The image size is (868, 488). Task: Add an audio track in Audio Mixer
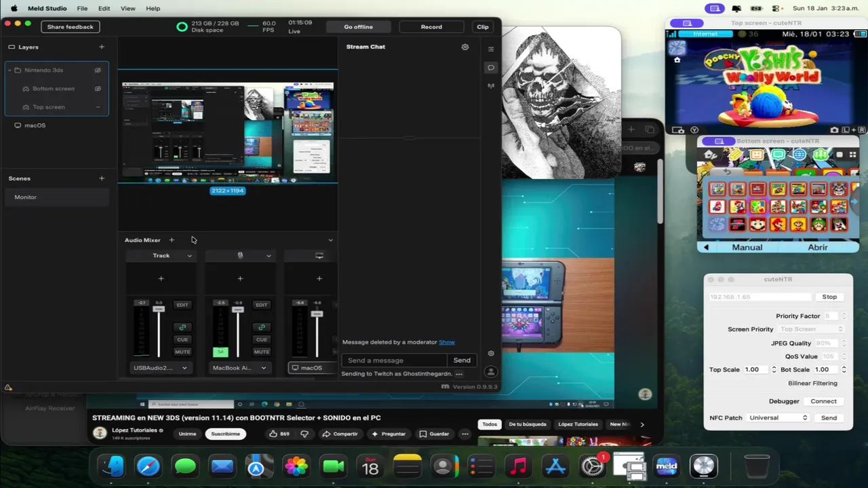click(172, 240)
